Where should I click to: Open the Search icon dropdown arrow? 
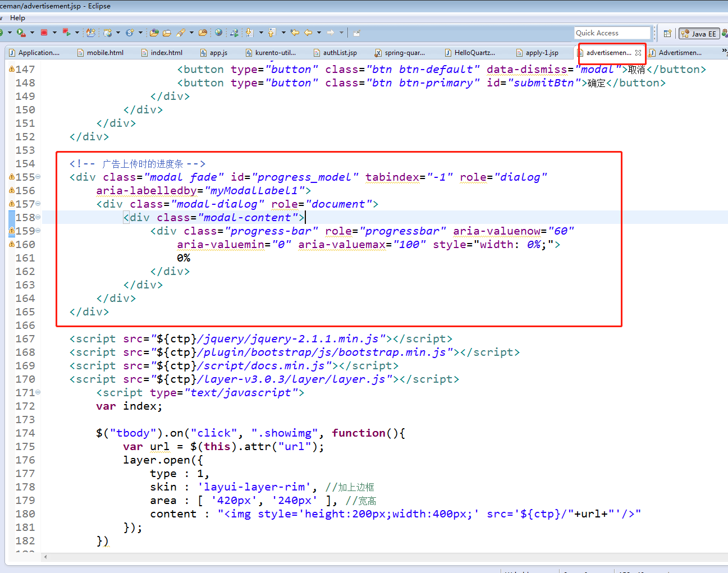point(191,33)
